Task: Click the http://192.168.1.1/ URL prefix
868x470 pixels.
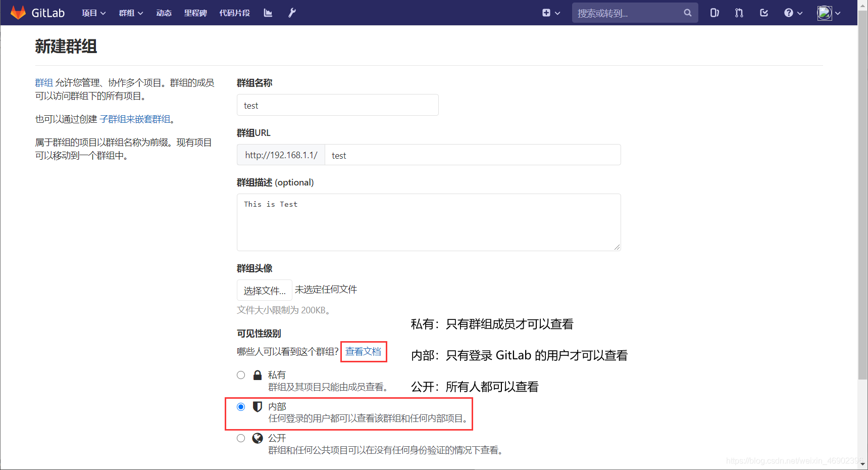Action: pyautogui.click(x=281, y=155)
